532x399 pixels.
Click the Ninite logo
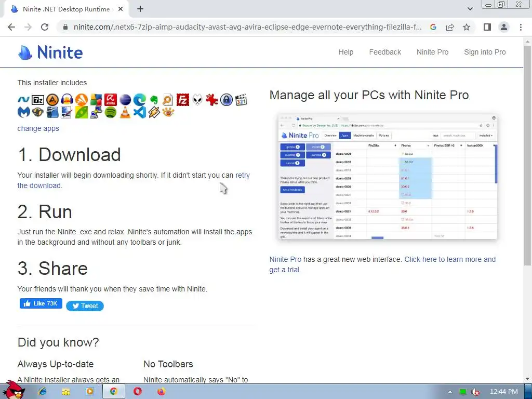[x=50, y=52]
